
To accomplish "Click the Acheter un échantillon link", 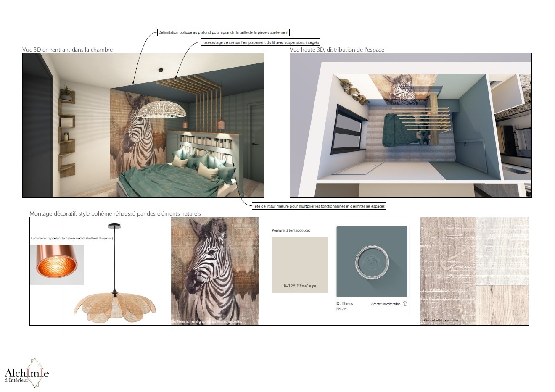I will point(386,304).
